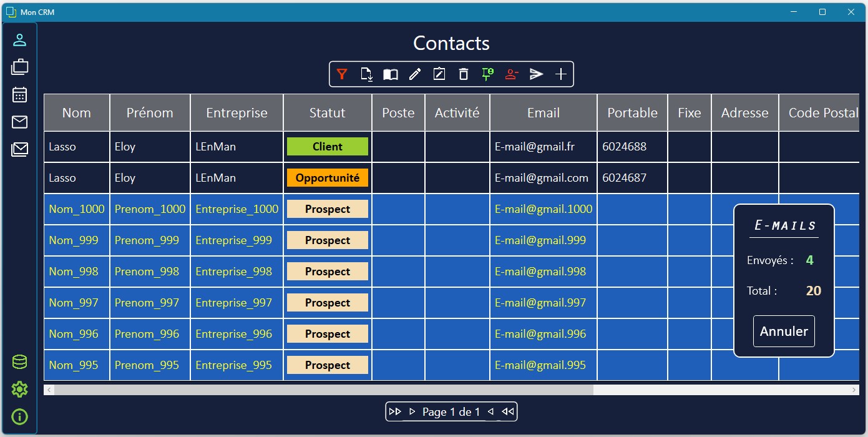Open settings gear in sidebar
This screenshot has height=437, width=868.
coord(20,390)
